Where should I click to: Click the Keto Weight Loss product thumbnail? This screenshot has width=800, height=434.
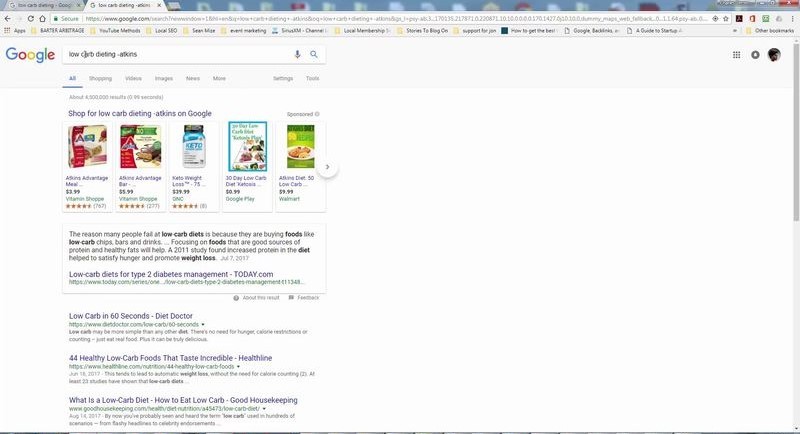(x=195, y=147)
